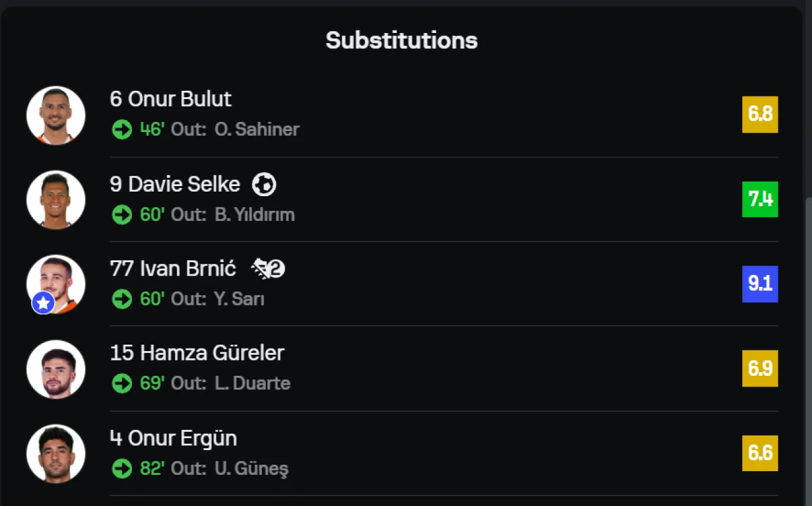Screen dimensions: 812x506
Task: Click the green arrow beside Out: B. Yıldırım
Action: point(122,215)
